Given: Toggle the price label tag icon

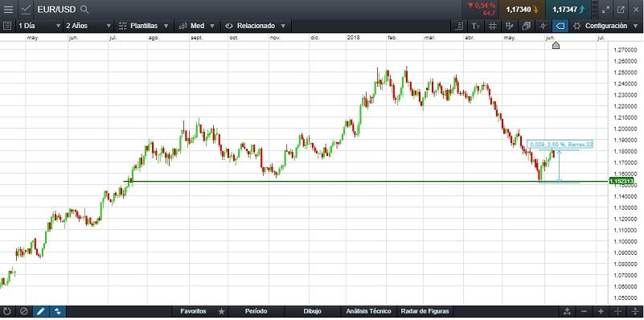Looking at the screenshot, I should click(560, 26).
